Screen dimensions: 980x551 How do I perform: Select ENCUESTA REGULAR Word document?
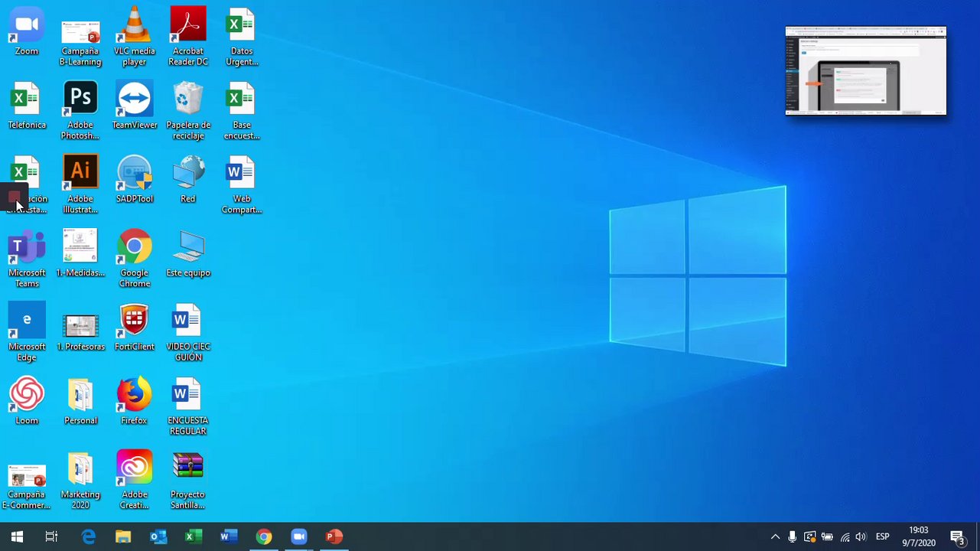pos(188,406)
